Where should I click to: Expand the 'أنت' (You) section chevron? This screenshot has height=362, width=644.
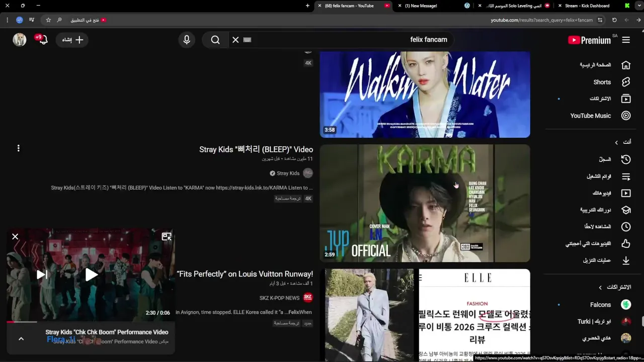coord(616,142)
